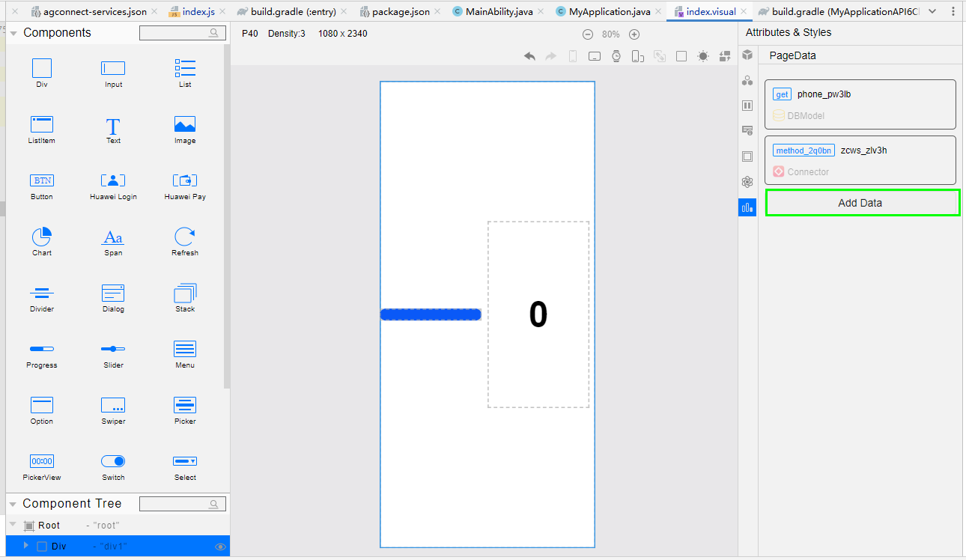Select the zcws_zlv3h connector entry

coord(860,160)
